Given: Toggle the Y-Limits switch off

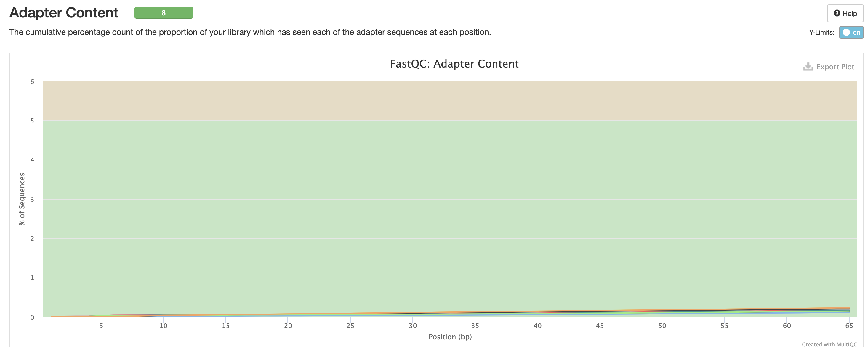Looking at the screenshot, I should pos(851,32).
